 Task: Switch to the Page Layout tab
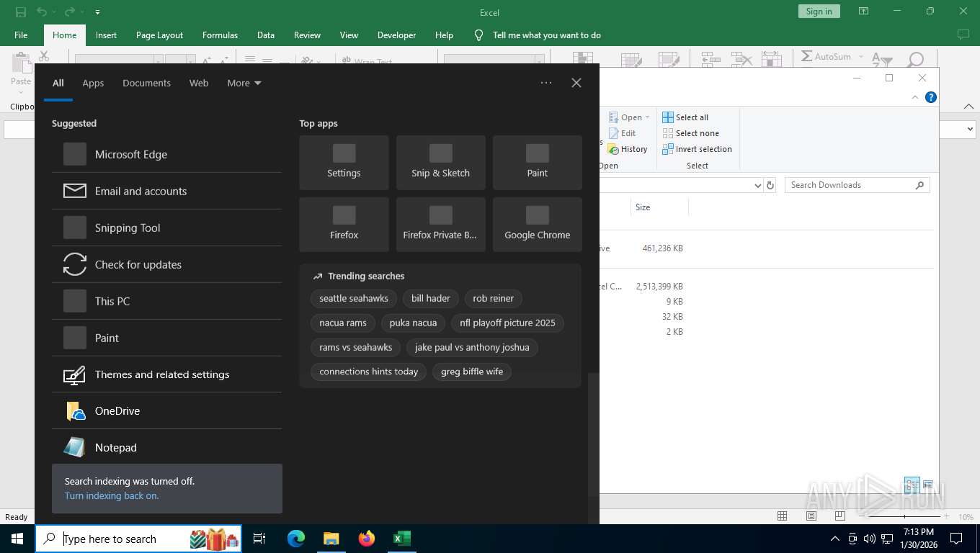click(x=159, y=35)
